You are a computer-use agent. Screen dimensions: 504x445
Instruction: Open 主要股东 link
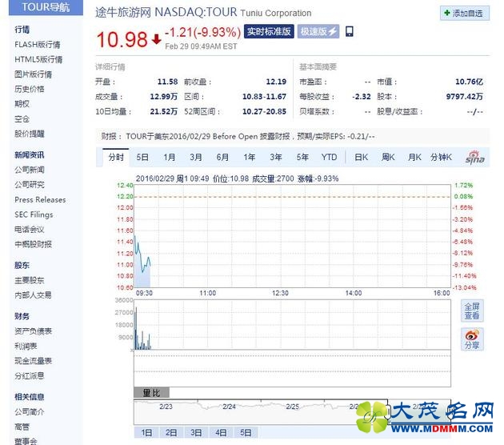[30, 280]
